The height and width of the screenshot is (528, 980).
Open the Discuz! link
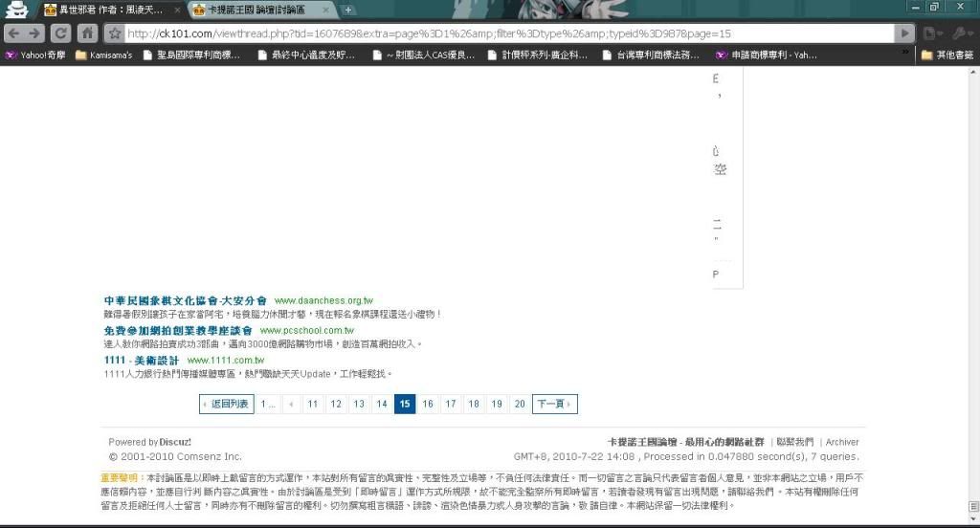point(175,442)
